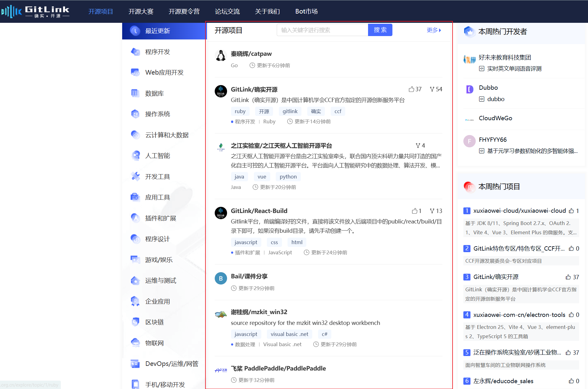Click the avatar of GitLink/确实开源 project

(221, 91)
